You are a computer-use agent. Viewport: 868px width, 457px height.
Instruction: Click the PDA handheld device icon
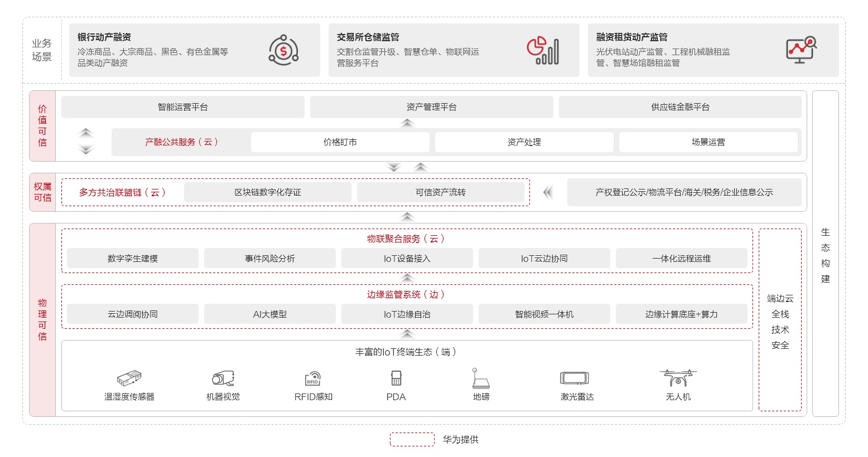[396, 379]
